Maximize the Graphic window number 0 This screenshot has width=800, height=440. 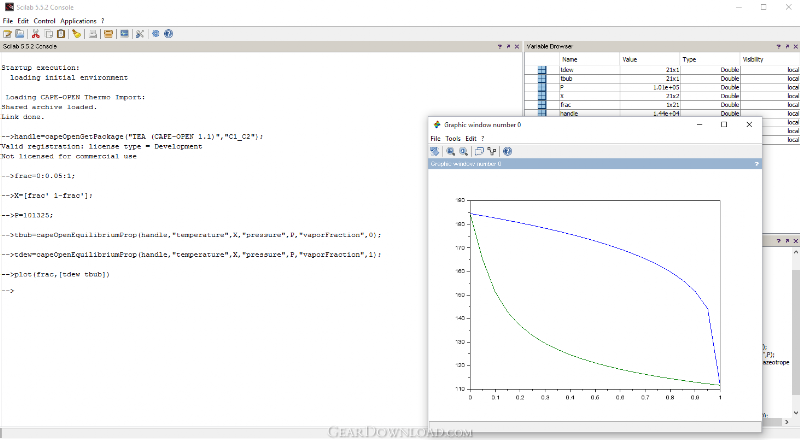click(x=724, y=125)
